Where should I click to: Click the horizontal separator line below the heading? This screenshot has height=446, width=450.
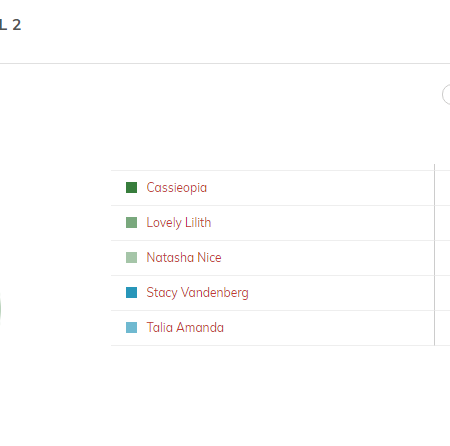point(225,63)
